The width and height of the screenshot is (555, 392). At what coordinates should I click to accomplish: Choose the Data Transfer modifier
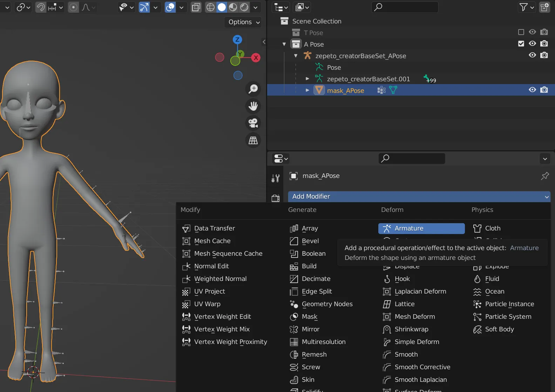[x=209, y=228]
